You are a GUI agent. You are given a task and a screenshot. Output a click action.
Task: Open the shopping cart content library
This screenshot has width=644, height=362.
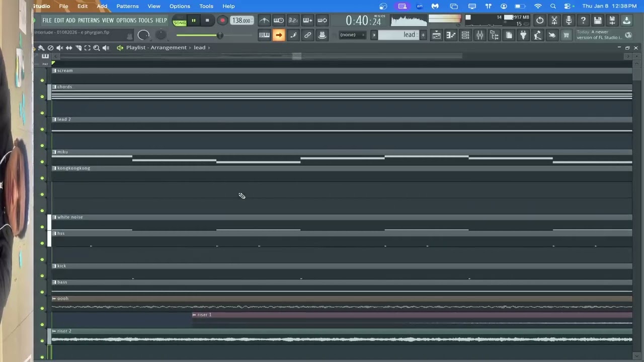coord(567,35)
